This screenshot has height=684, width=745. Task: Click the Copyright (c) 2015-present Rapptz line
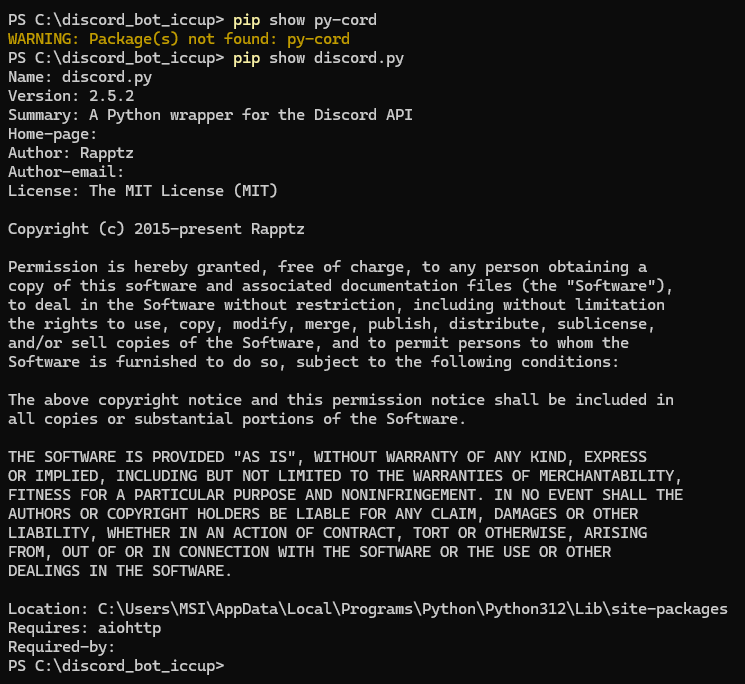coord(156,229)
